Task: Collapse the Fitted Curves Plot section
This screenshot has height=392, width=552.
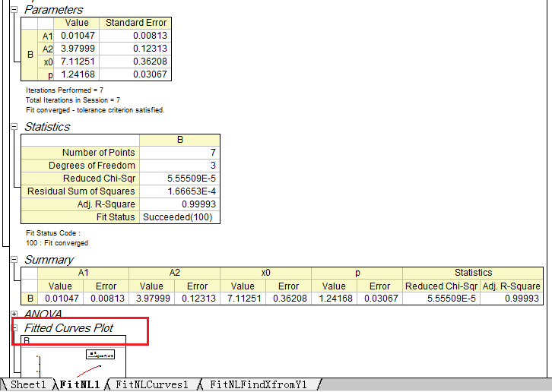Action: pos(15,328)
